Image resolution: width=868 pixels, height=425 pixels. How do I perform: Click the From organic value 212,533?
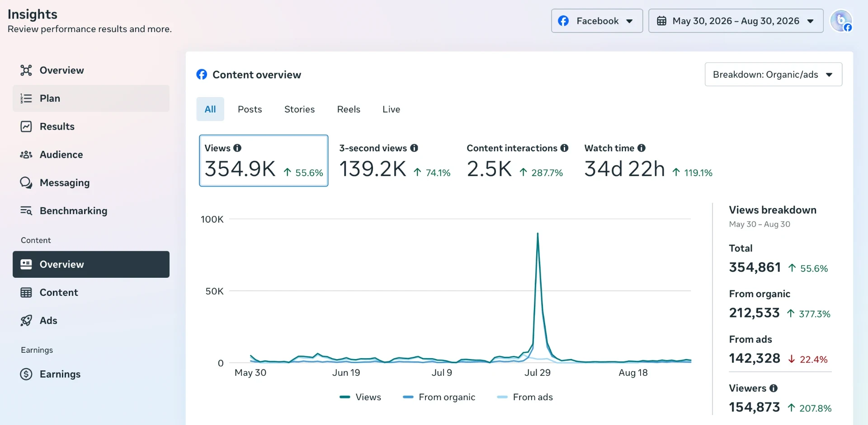(755, 313)
